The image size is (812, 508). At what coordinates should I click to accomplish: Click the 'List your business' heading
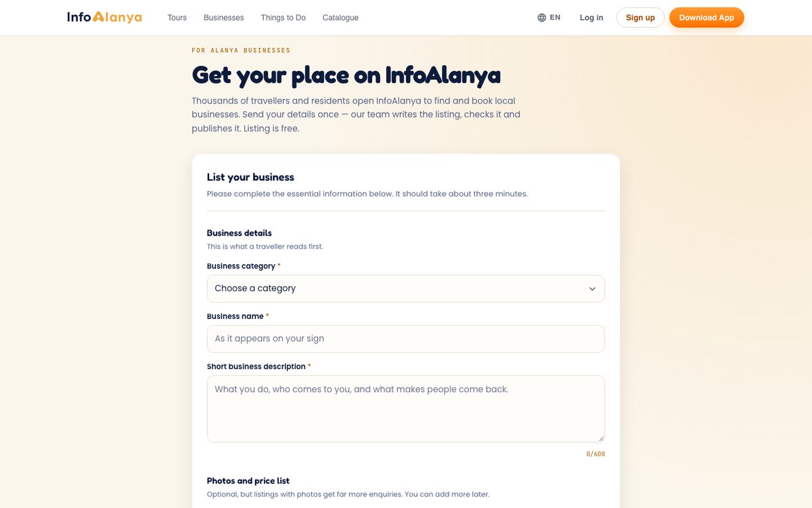pos(250,177)
